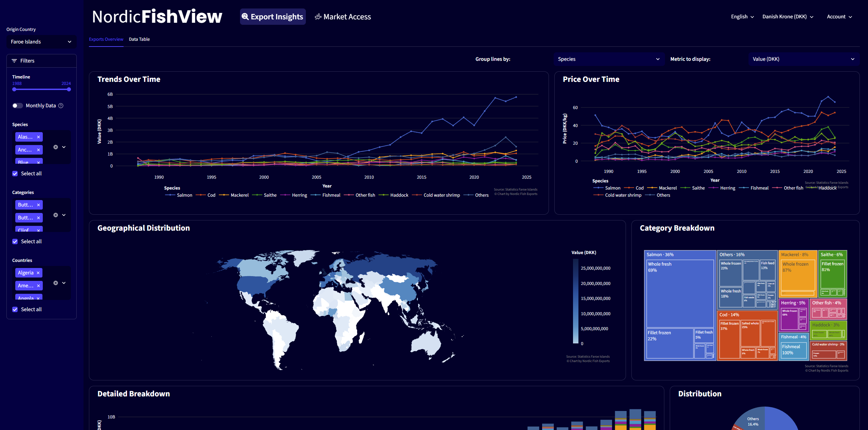Open the Account menu
This screenshot has width=868, height=430.
pyautogui.click(x=839, y=17)
